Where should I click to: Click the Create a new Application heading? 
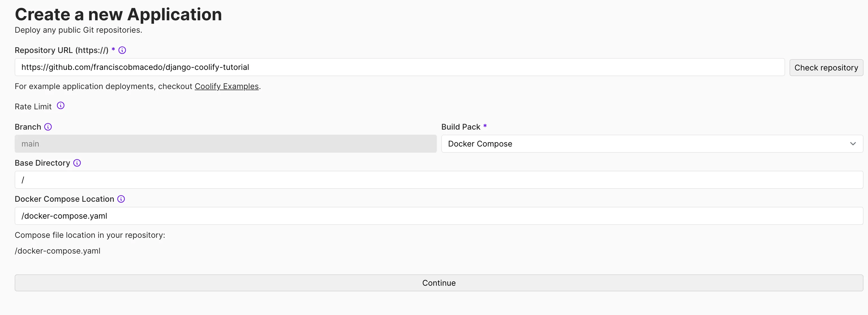[118, 14]
